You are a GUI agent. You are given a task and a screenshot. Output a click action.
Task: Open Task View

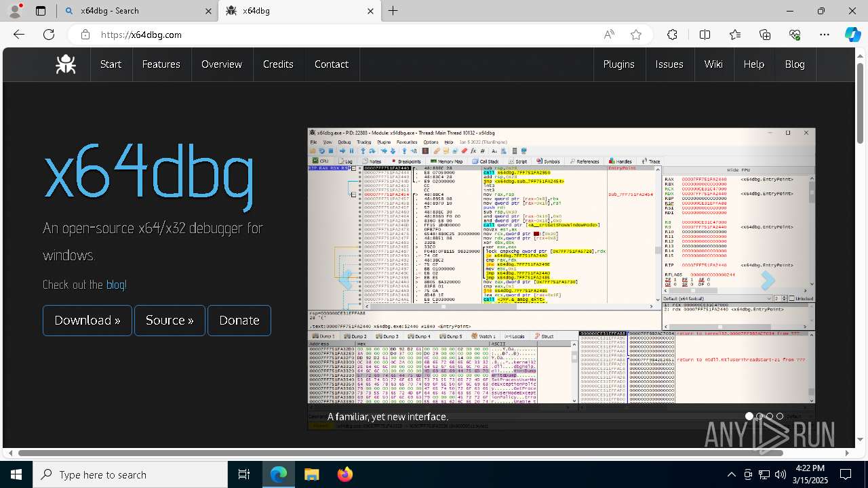[244, 474]
